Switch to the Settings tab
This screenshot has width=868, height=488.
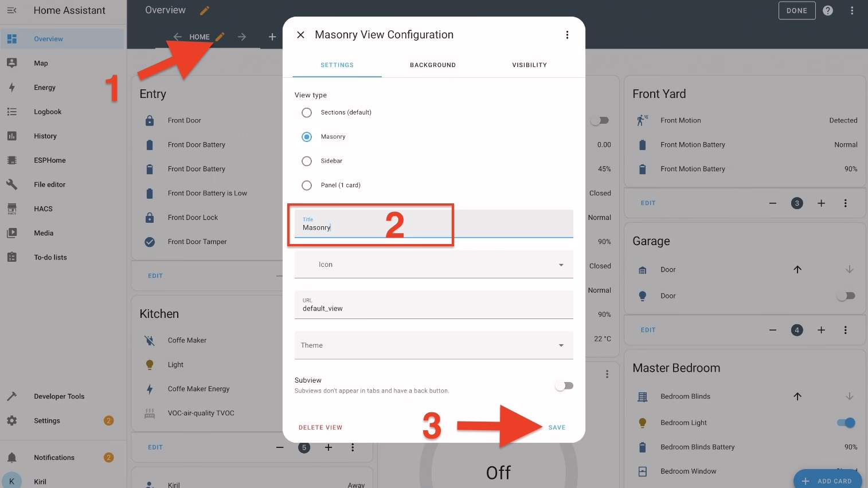337,65
